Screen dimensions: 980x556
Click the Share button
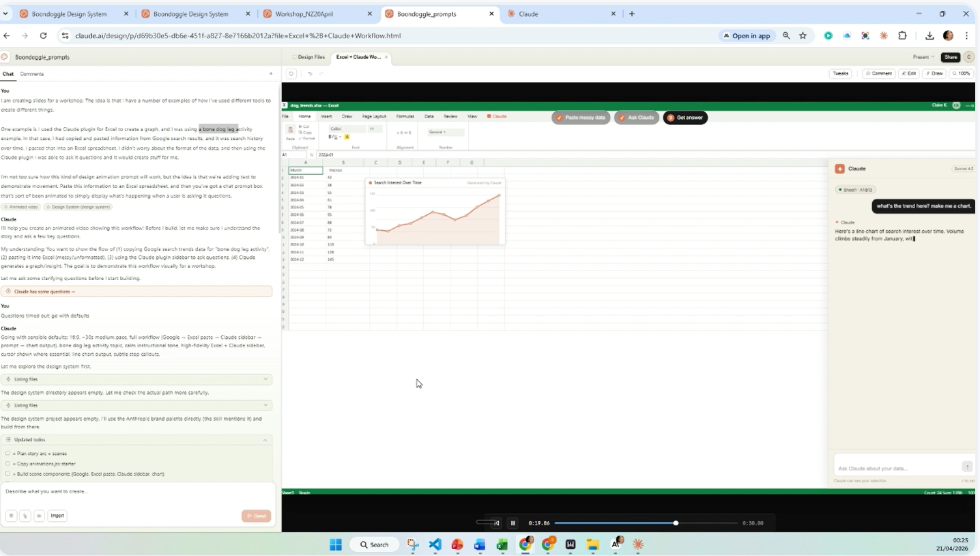(951, 57)
